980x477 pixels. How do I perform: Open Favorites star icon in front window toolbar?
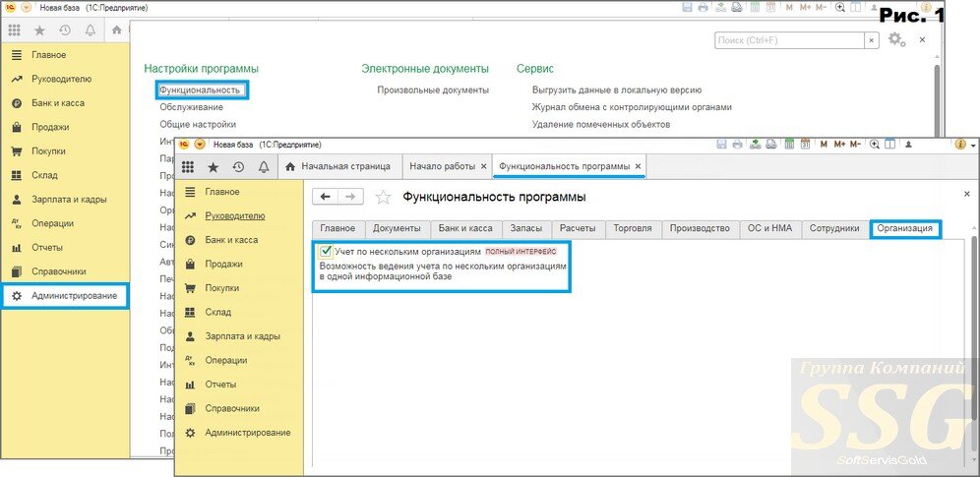pos(214,166)
